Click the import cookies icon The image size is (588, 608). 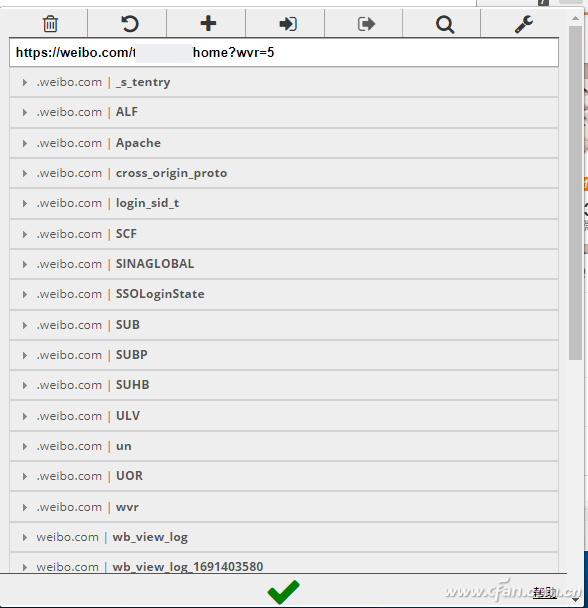click(x=288, y=24)
